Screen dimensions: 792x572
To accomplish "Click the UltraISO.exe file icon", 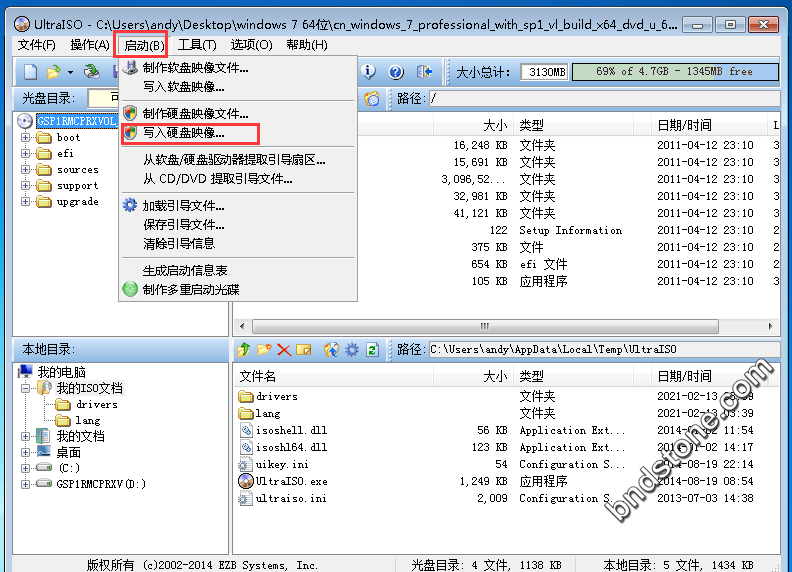I will tap(245, 481).
